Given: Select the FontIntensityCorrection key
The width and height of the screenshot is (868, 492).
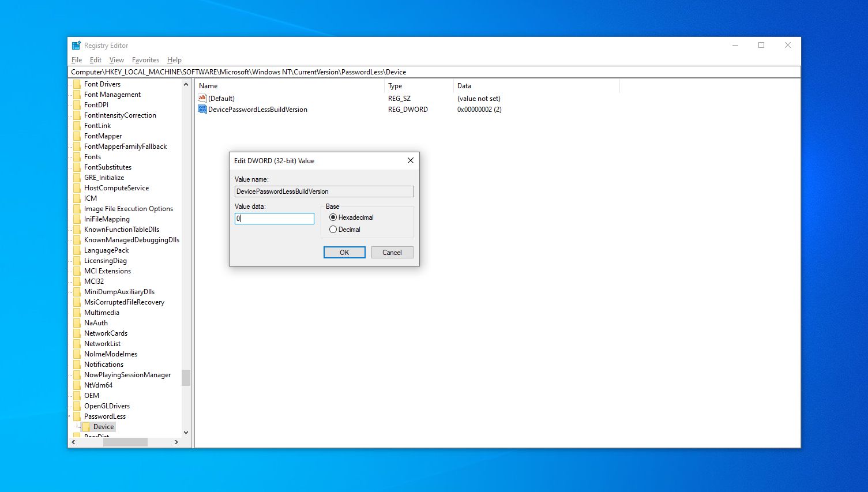Looking at the screenshot, I should click(x=120, y=115).
